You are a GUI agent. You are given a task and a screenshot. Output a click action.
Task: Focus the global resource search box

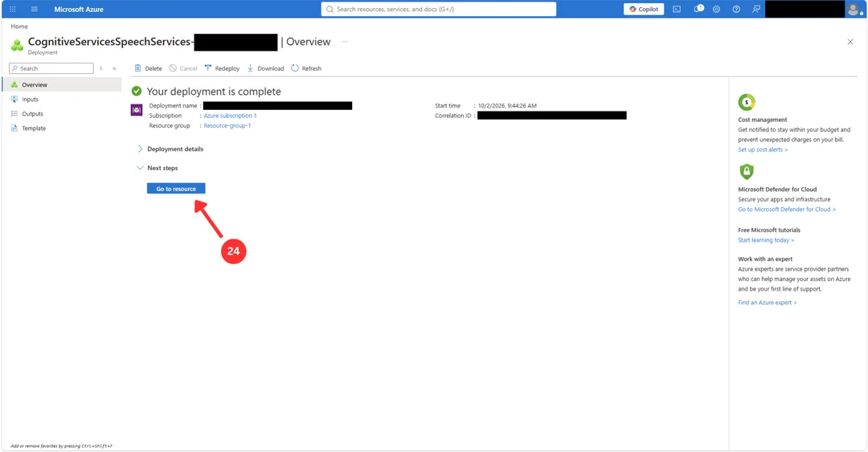[439, 9]
